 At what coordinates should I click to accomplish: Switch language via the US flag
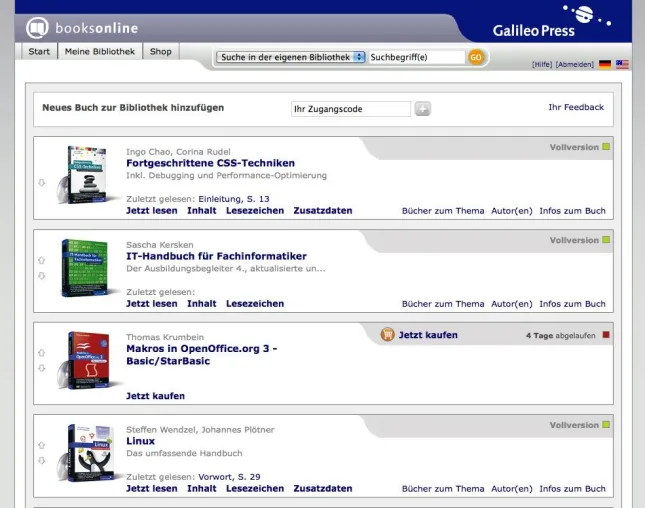(x=622, y=64)
